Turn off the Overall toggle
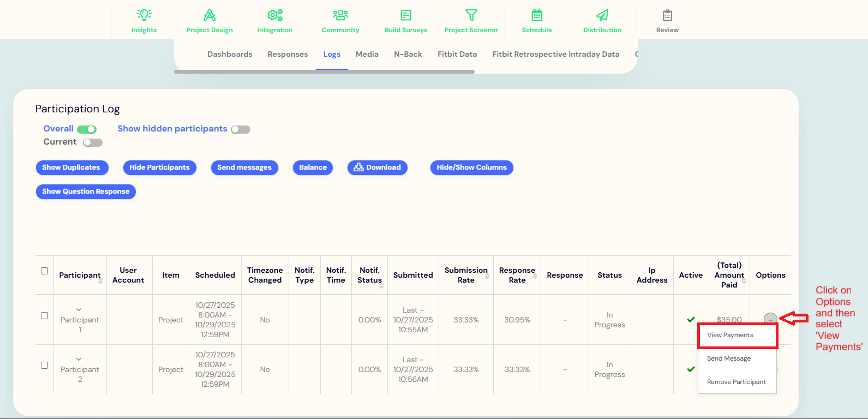868x419 pixels. pos(87,129)
